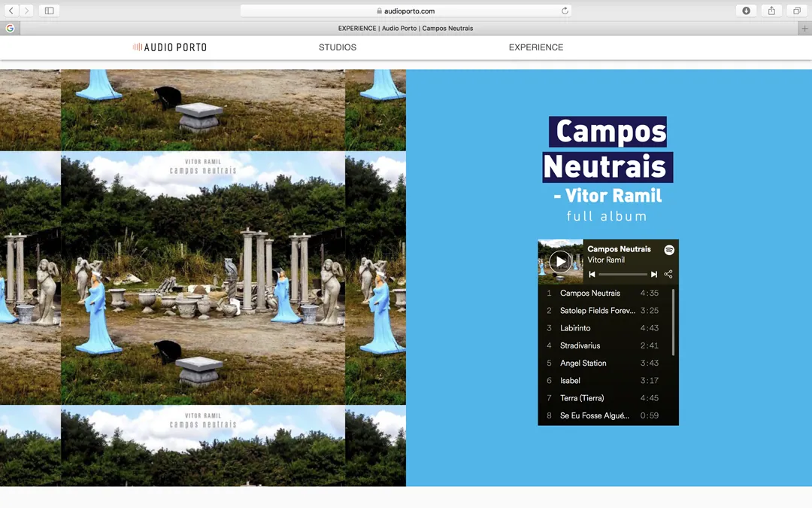Play the album in Spotify widget
The width and height of the screenshot is (812, 508).
[x=560, y=262]
